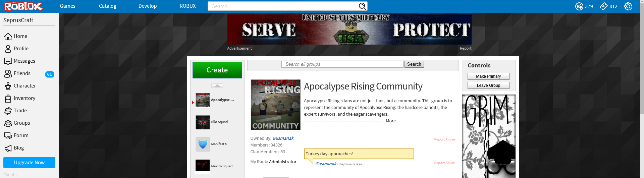The height and width of the screenshot is (178, 644).
Task: Click the Friends 61 notification badge
Action: click(x=50, y=74)
